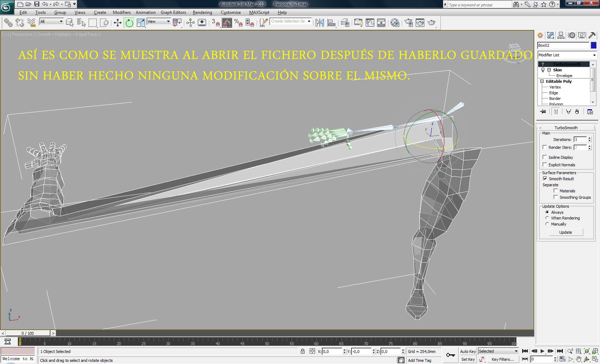This screenshot has width=600, height=364.
Task: Switch to the Motion command panel
Action: coord(572,35)
